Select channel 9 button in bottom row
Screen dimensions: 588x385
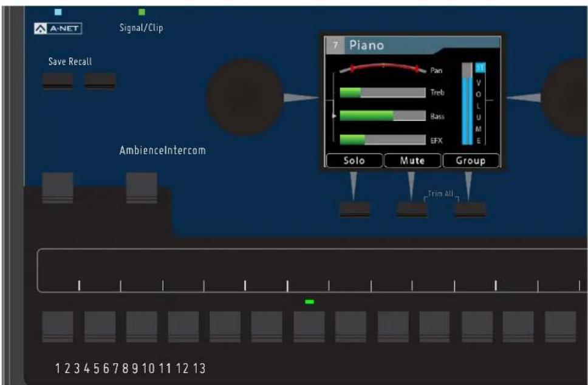coord(393,327)
